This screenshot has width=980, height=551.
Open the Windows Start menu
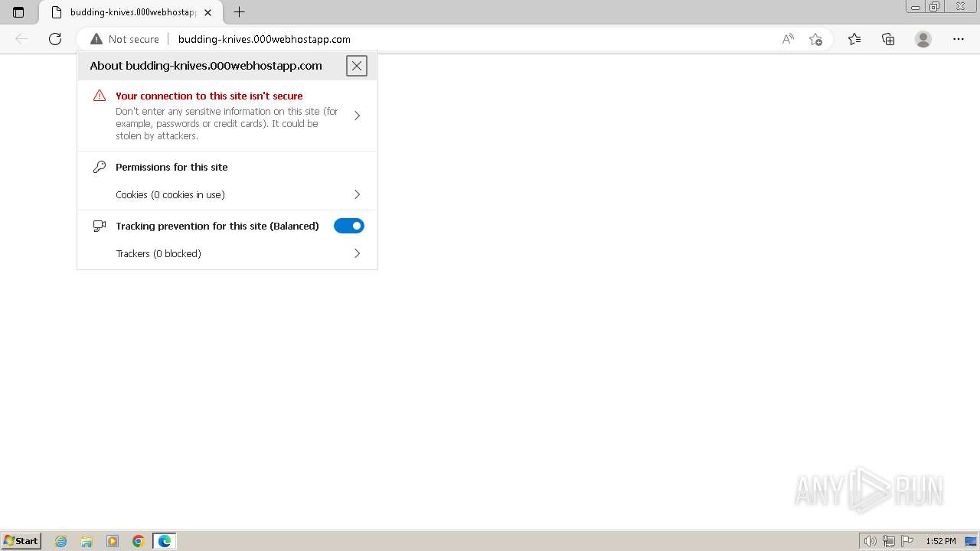click(x=21, y=541)
